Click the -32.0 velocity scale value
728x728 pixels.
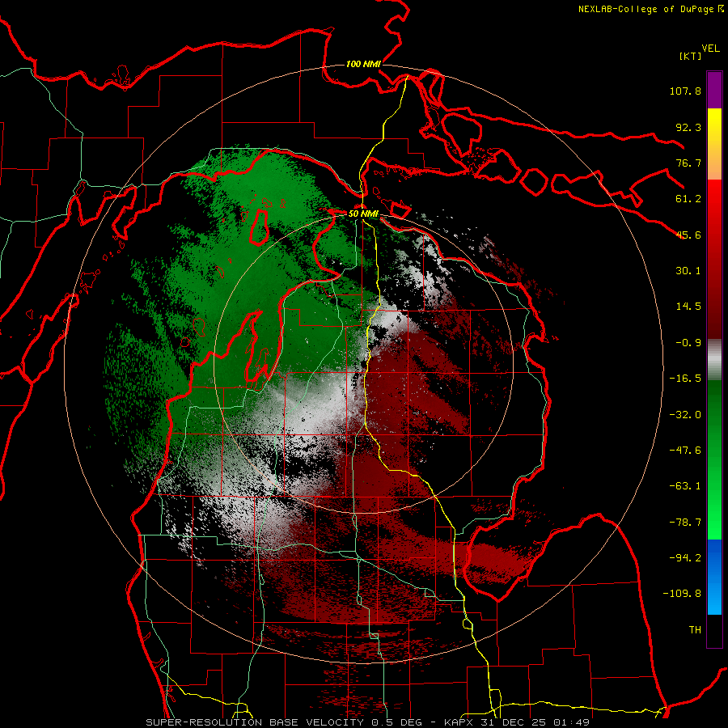(685, 415)
